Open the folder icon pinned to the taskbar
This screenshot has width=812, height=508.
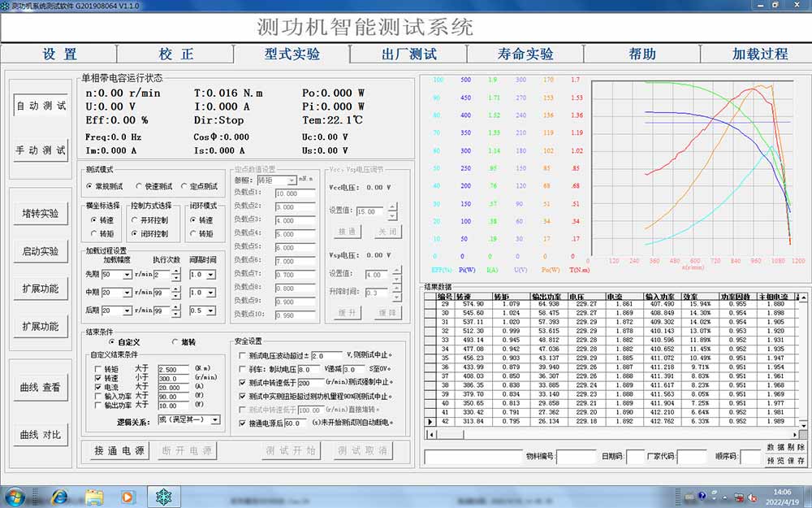93,497
